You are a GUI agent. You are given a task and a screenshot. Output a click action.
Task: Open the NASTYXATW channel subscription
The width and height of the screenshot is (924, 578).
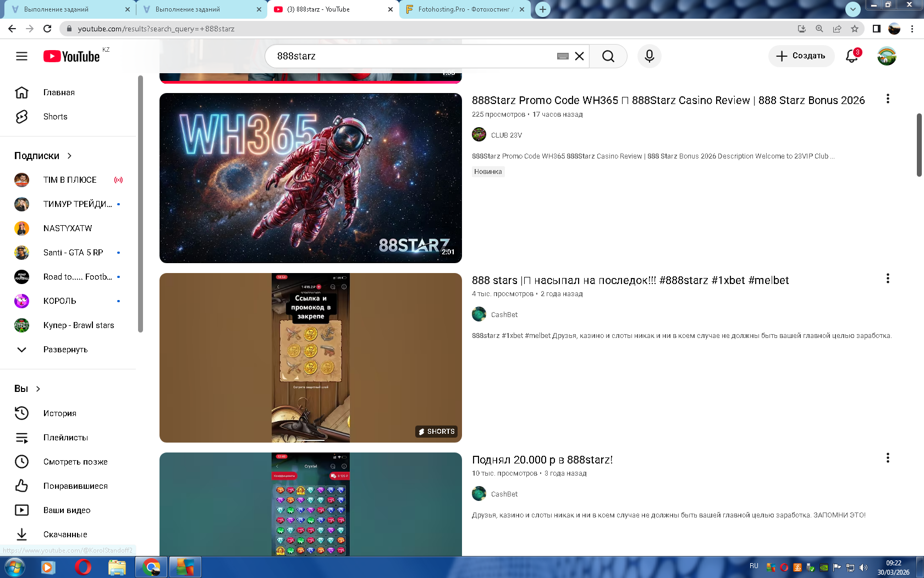point(69,228)
